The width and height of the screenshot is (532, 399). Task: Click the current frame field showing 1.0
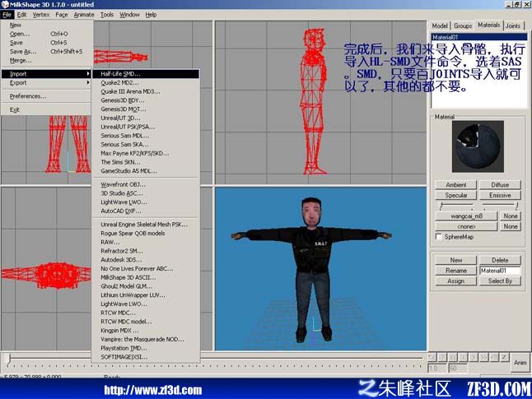pyautogui.click(x=436, y=369)
